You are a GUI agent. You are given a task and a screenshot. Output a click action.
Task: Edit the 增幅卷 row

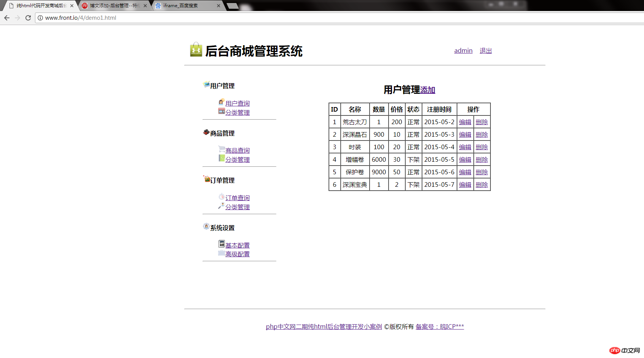point(465,159)
